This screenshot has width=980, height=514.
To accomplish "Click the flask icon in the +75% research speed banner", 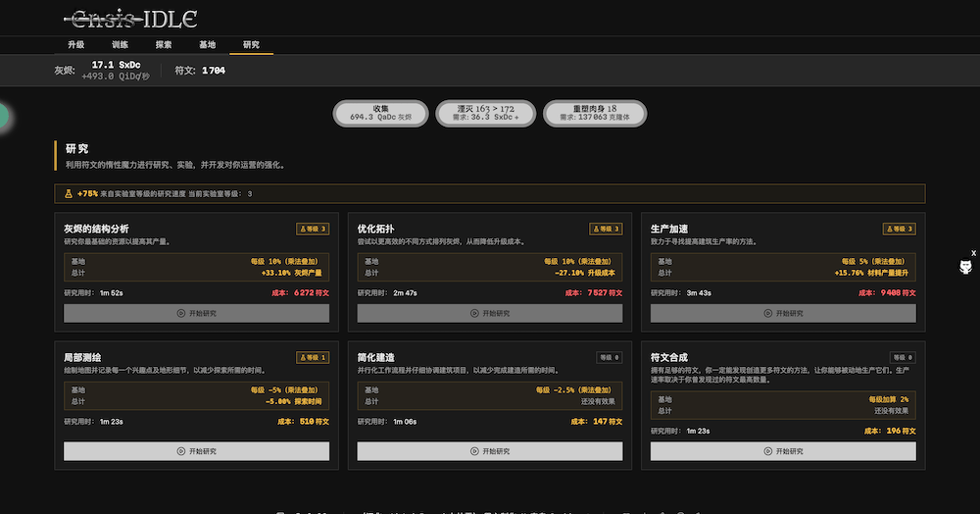I will point(68,194).
